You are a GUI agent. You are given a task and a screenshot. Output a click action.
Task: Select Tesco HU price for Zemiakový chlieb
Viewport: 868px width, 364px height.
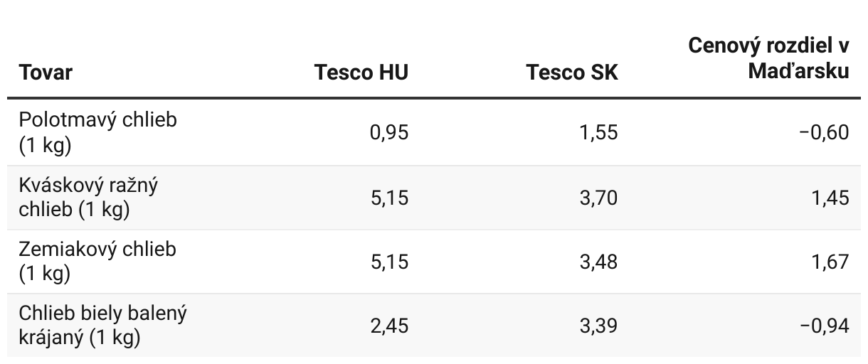[x=389, y=262]
